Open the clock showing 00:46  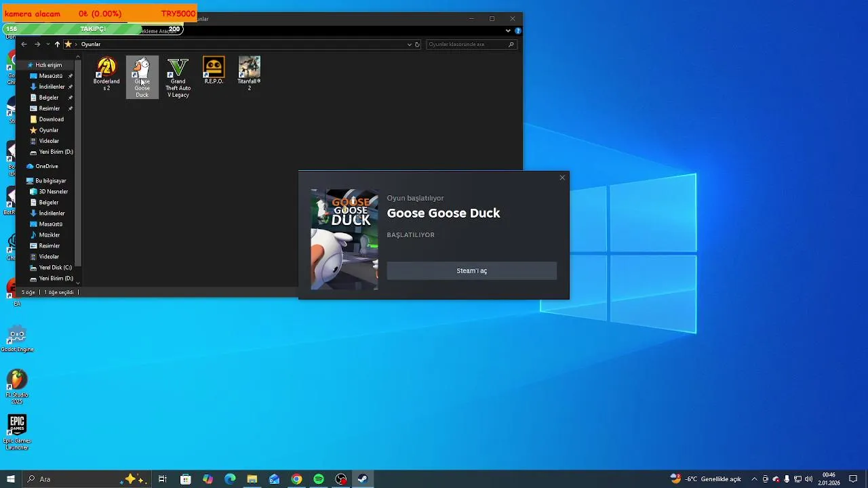click(x=829, y=479)
